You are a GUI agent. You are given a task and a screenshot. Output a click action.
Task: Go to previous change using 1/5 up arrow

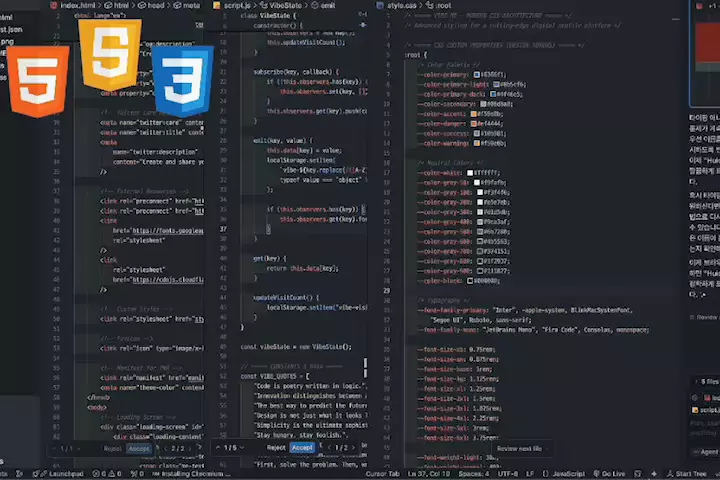(x=218, y=447)
